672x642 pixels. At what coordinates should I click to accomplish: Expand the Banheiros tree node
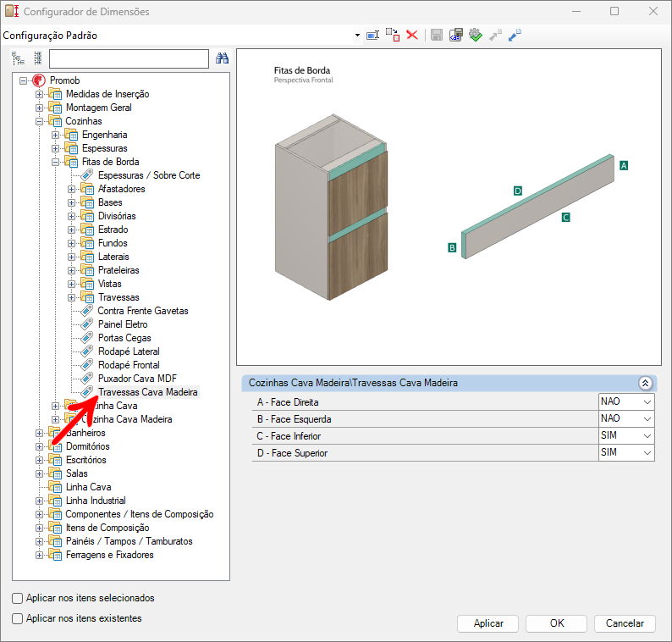40,433
